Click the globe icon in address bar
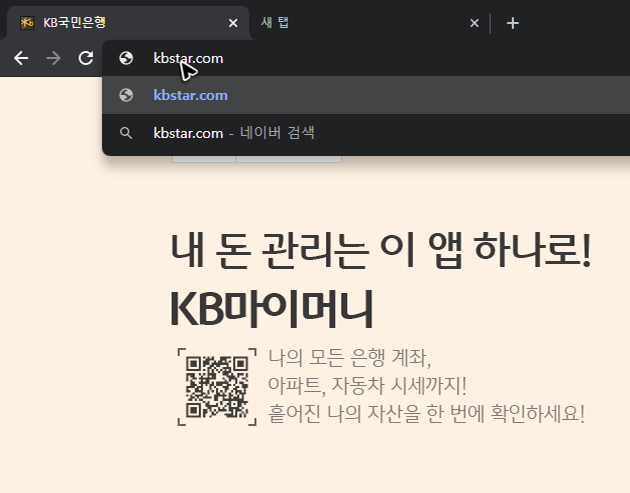630x493 pixels. [x=126, y=58]
